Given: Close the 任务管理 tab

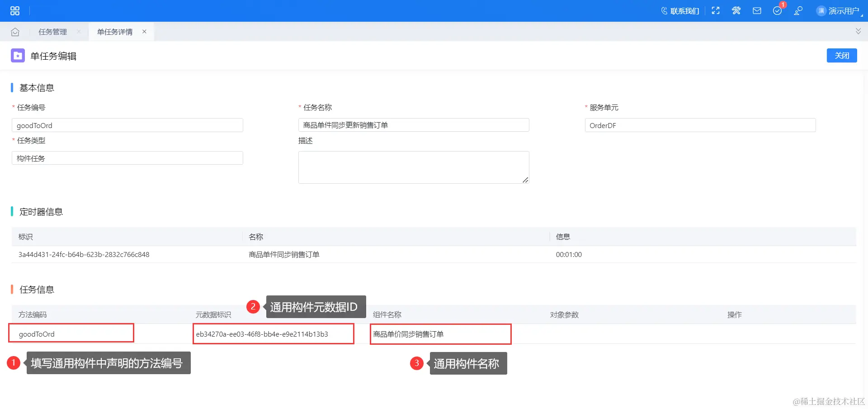Looking at the screenshot, I should [x=79, y=32].
